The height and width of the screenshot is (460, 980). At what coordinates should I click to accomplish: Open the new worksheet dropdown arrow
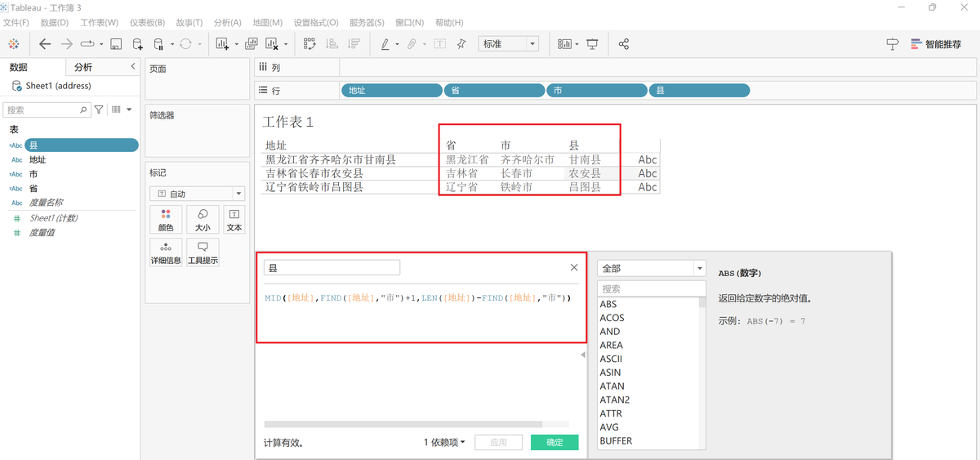pos(236,44)
